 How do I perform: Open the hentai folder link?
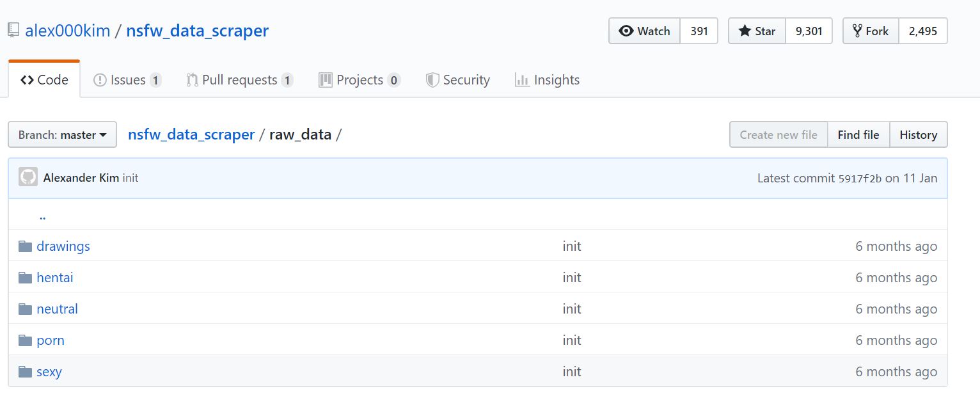coord(55,278)
